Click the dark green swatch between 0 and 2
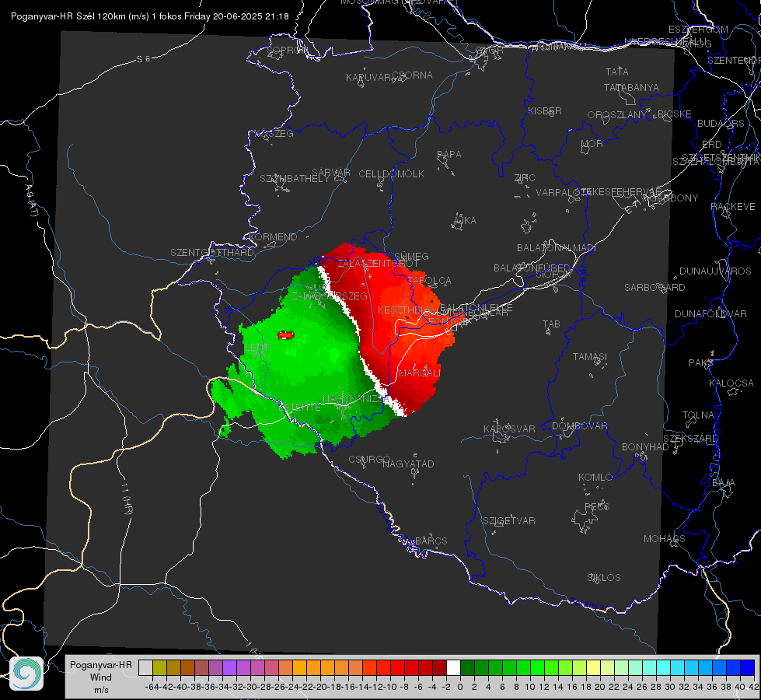 click(467, 667)
